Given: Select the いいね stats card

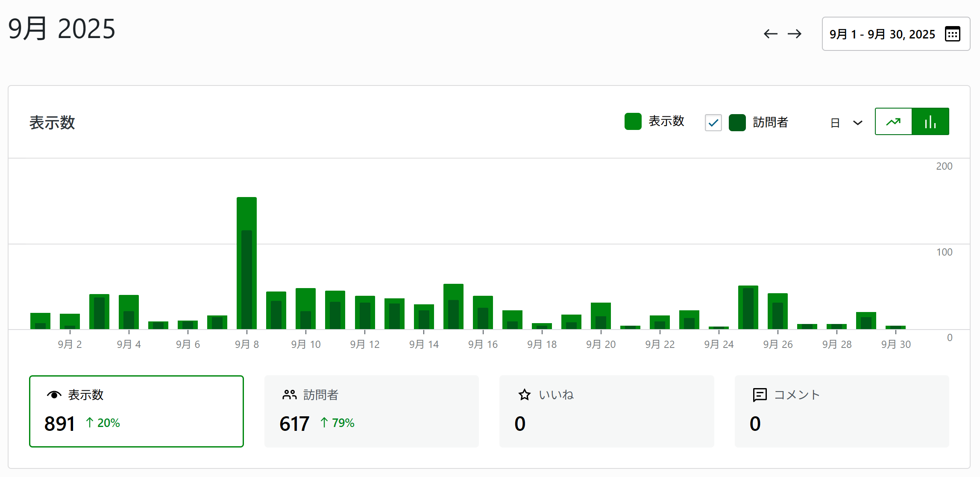Looking at the screenshot, I should click(606, 411).
